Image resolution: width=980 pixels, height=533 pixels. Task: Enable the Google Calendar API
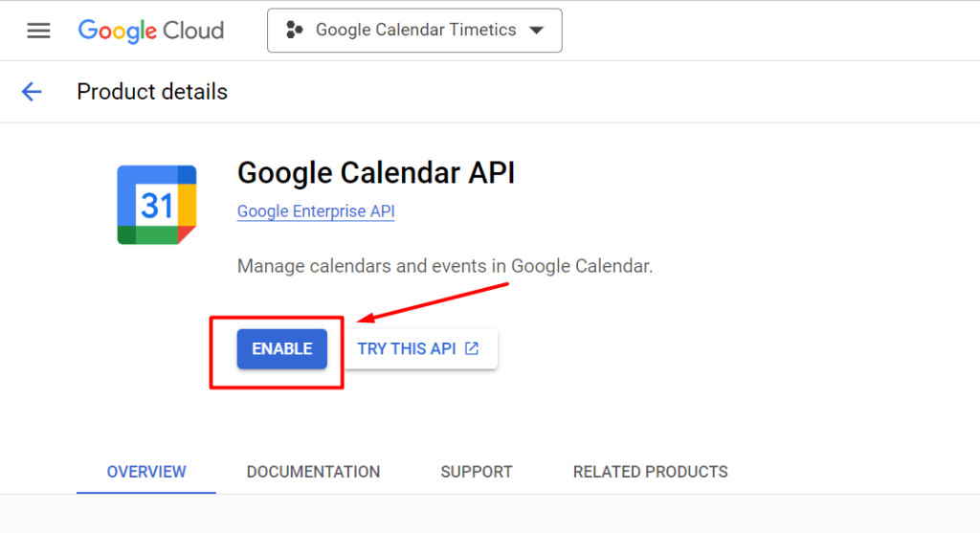[282, 348]
